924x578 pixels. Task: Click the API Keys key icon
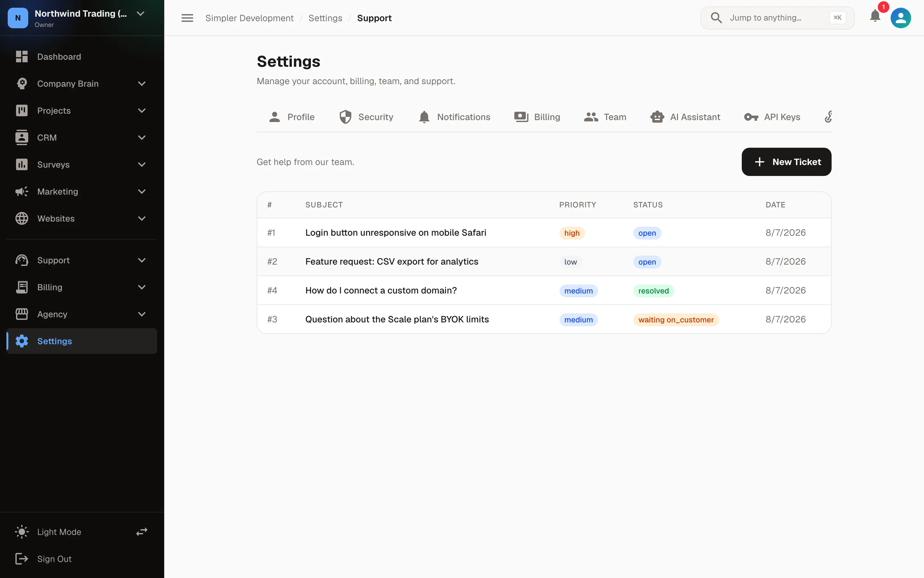point(751,117)
